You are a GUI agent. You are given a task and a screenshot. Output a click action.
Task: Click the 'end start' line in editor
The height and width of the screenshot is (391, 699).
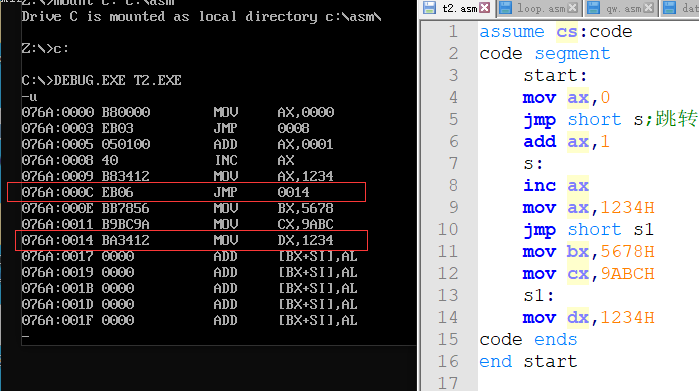coord(528,362)
